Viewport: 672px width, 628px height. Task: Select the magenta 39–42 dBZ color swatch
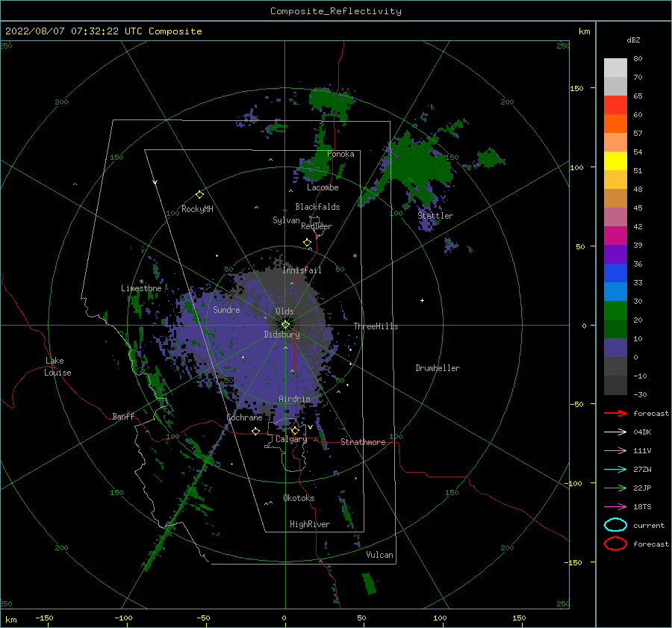(615, 236)
